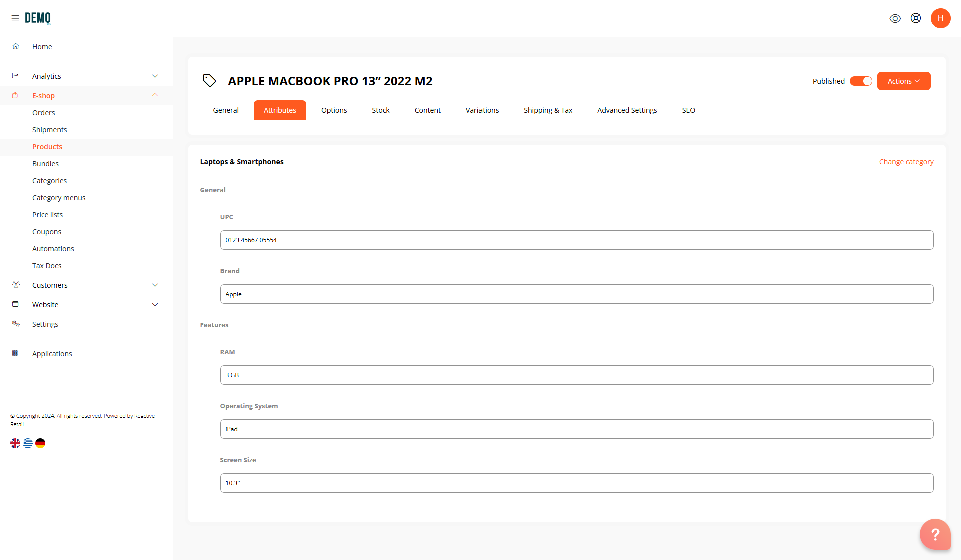The image size is (961, 560).
Task: Collapse the E-shop menu chevron
Action: [155, 95]
